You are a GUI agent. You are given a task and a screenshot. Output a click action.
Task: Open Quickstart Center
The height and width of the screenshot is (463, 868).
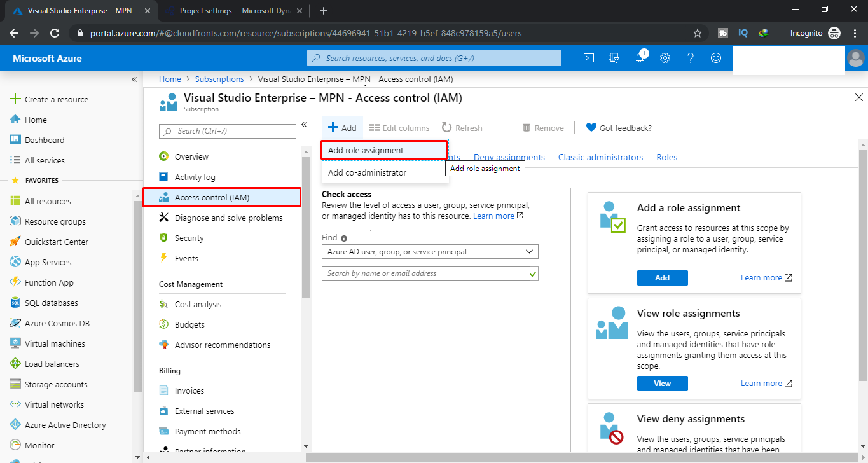point(49,242)
